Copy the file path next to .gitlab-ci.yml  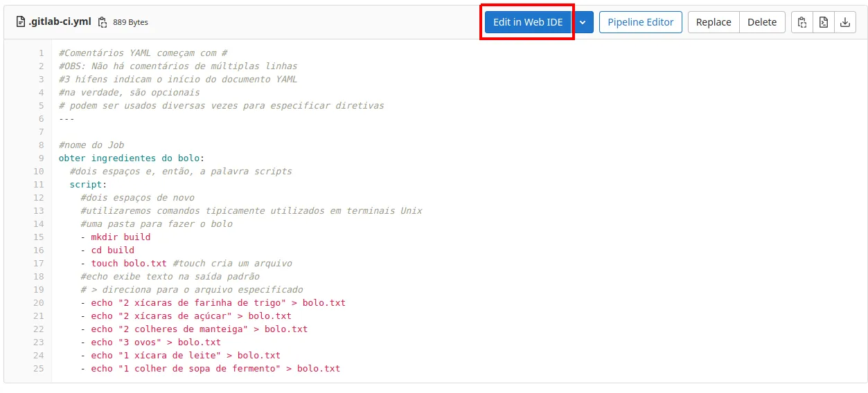(103, 22)
